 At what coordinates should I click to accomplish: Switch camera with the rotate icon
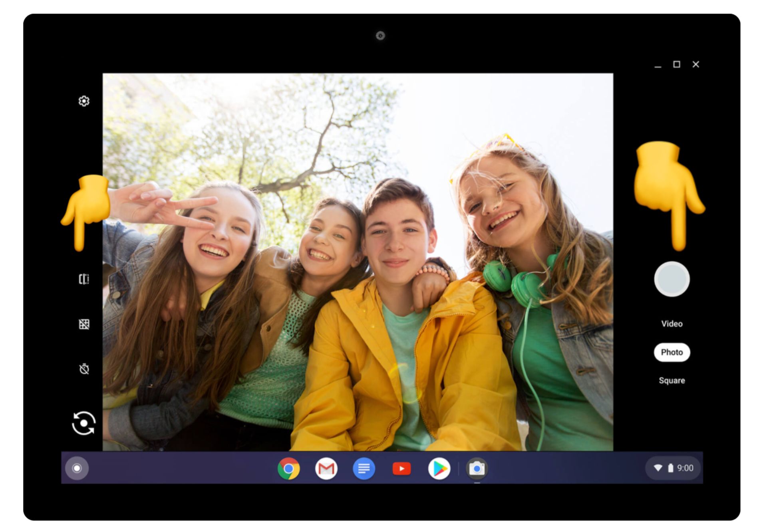click(83, 423)
